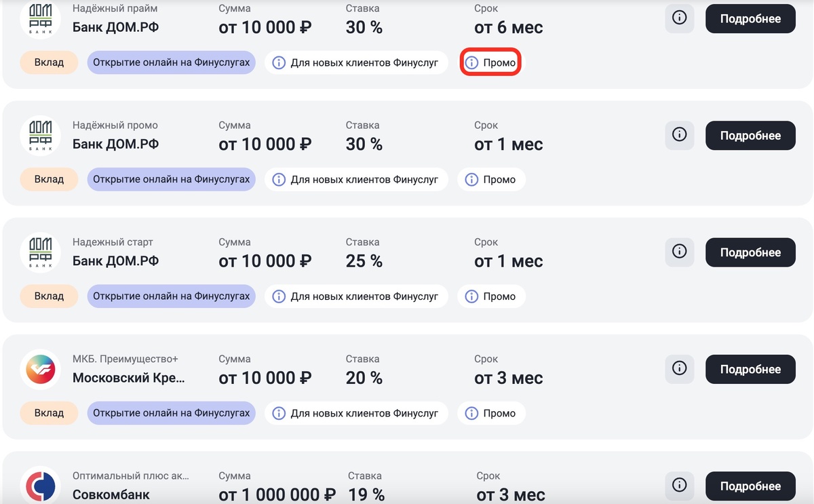
Task: Click the 30 % rate of Надёжный прайм
Action: coord(364,28)
